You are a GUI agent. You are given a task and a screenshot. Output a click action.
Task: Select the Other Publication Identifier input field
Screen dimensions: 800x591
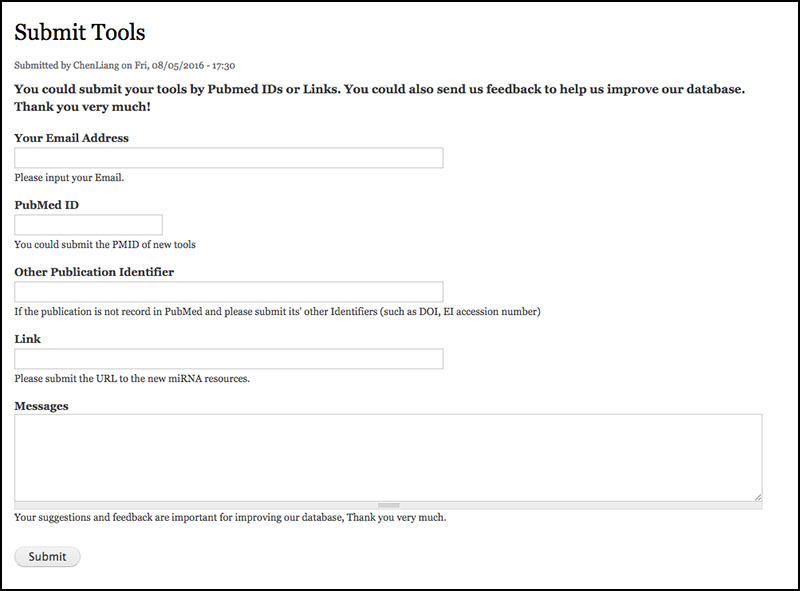point(229,291)
